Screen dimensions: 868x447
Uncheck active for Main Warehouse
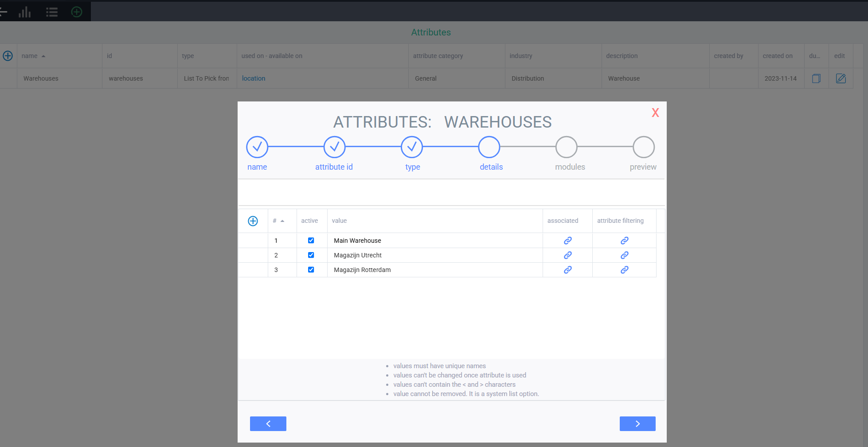coord(311,241)
